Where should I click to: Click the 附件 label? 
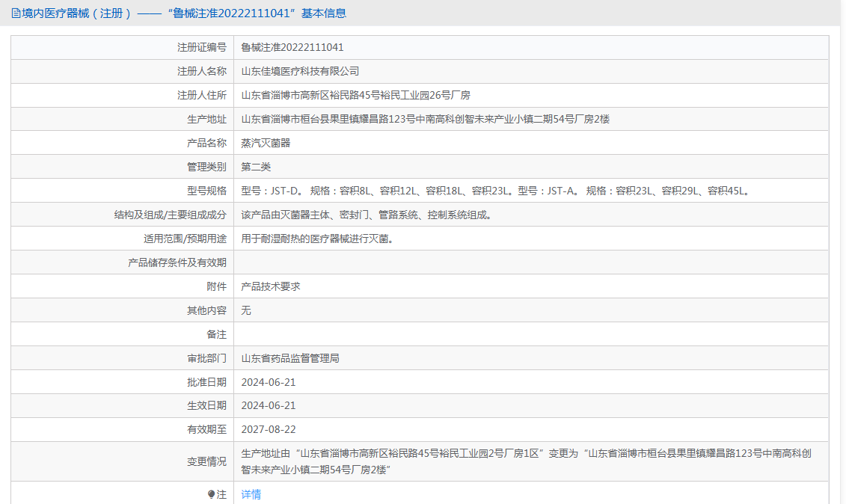(x=216, y=286)
